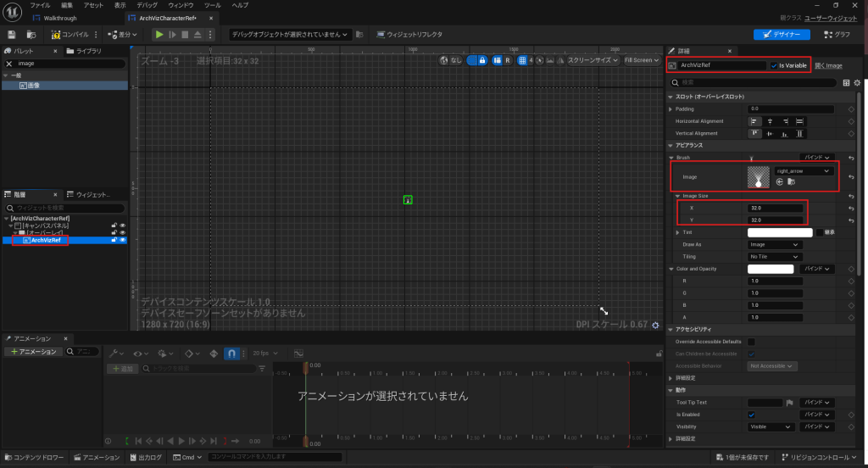This screenshot has height=468, width=868.
Task: Uncheck the Is Variable checkbox
Action: pyautogui.click(x=774, y=65)
